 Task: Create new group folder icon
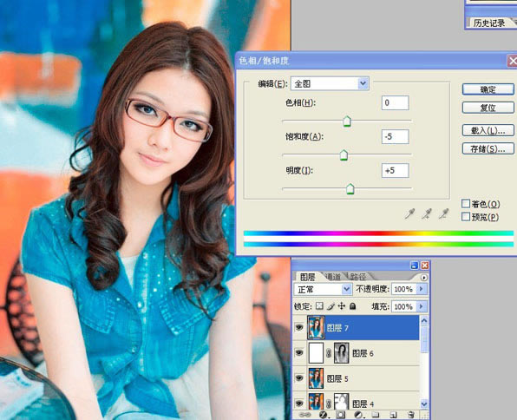pos(376,415)
